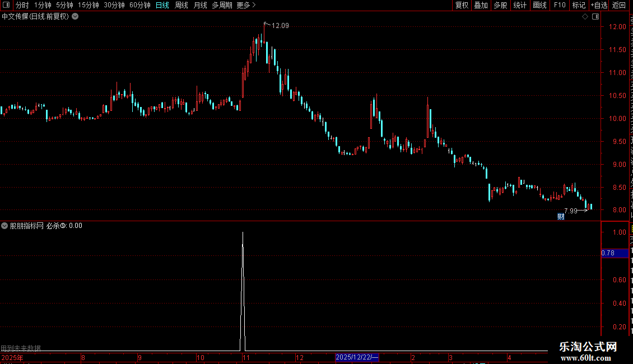633x364 pixels.
Task: Click the 中文传媒(日线.前复权) title
Action: [x=35, y=17]
